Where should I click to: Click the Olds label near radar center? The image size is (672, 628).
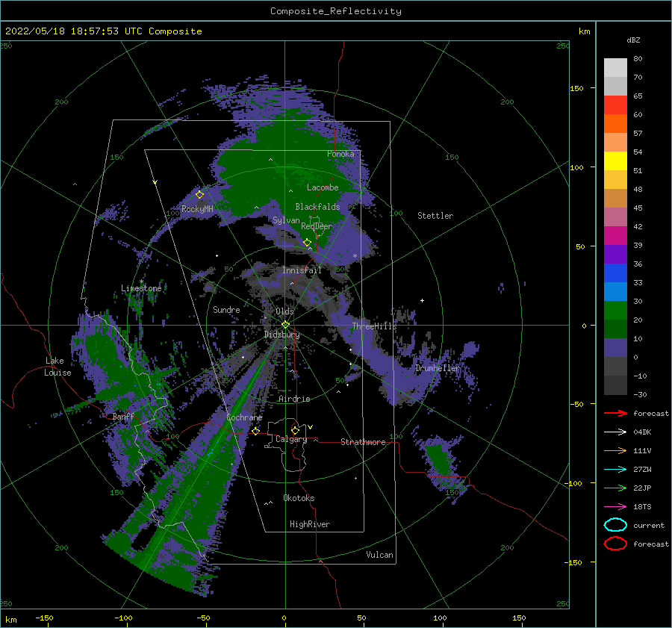click(x=284, y=311)
